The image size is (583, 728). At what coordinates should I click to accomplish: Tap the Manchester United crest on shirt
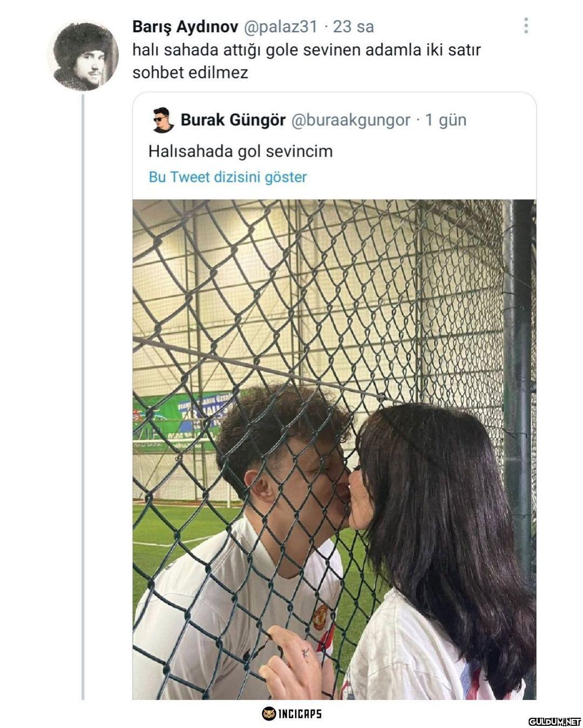[320, 616]
